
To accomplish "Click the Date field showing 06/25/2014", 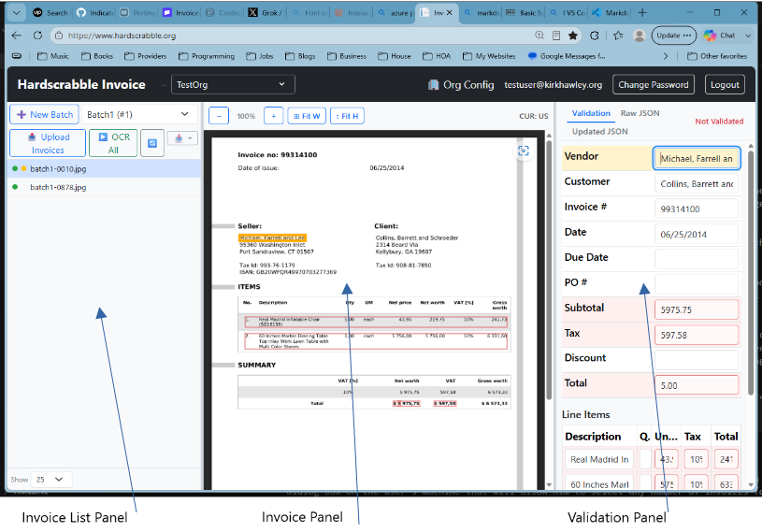I will coord(697,234).
